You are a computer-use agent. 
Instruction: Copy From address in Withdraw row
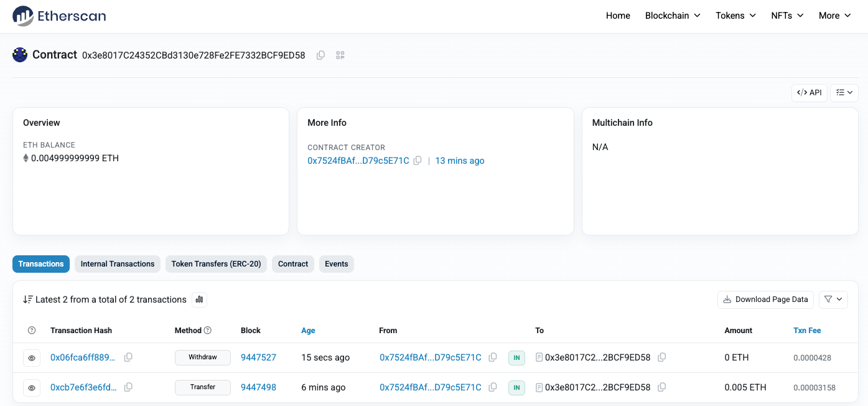[493, 357]
